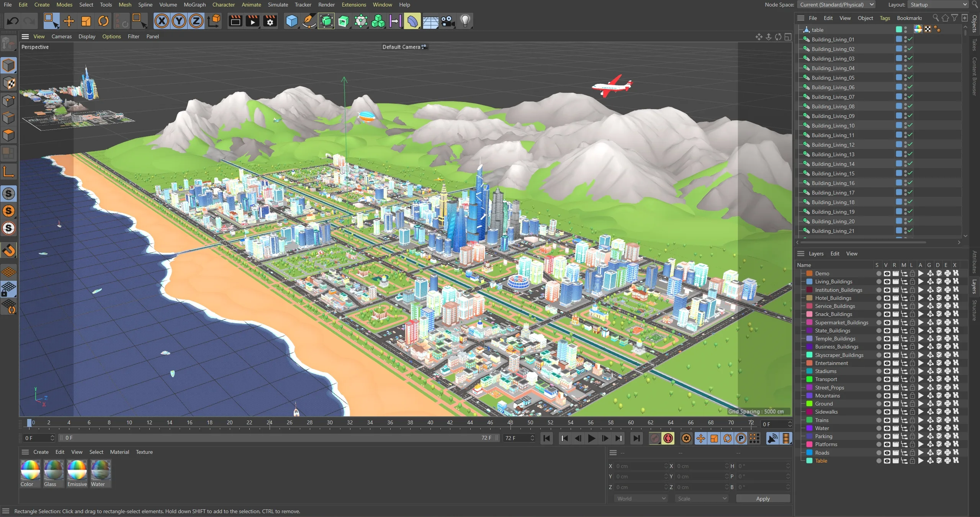The width and height of the screenshot is (980, 517).
Task: Toggle X-axis lock button
Action: (x=162, y=21)
